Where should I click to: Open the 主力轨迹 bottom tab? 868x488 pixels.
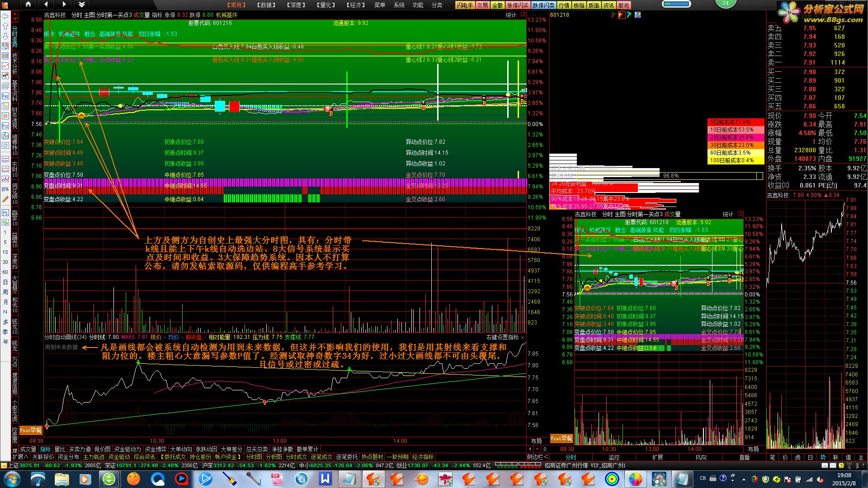[94, 457]
